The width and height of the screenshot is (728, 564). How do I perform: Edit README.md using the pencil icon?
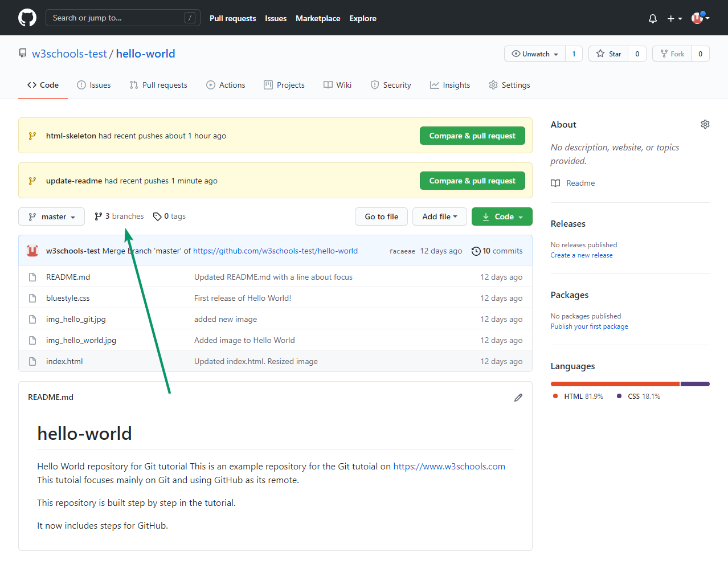click(518, 397)
